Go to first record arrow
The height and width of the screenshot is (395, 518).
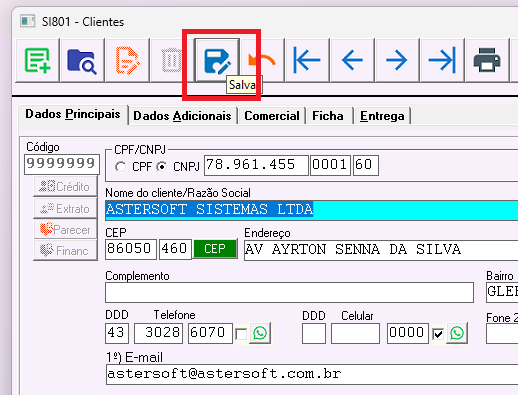307,60
